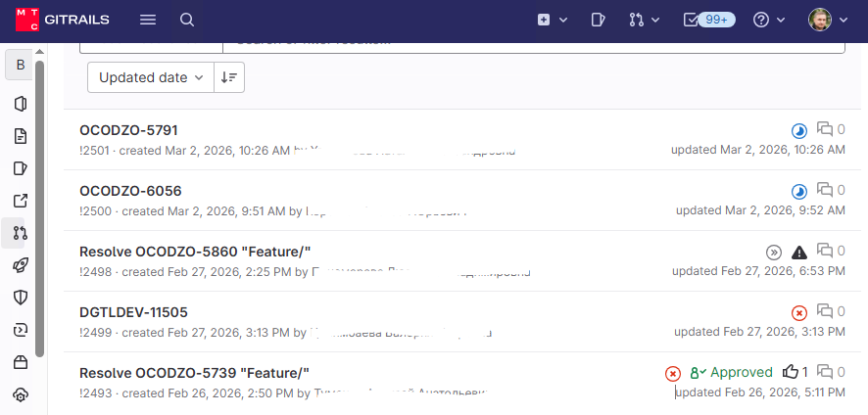Click the warning triangle on OCODZO-5860

(x=798, y=253)
